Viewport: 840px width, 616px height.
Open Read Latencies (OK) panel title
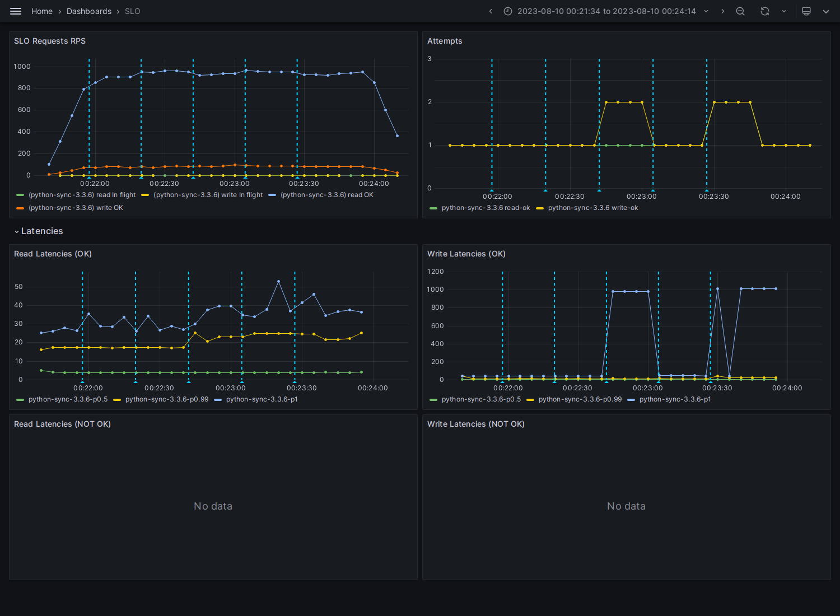pyautogui.click(x=53, y=254)
